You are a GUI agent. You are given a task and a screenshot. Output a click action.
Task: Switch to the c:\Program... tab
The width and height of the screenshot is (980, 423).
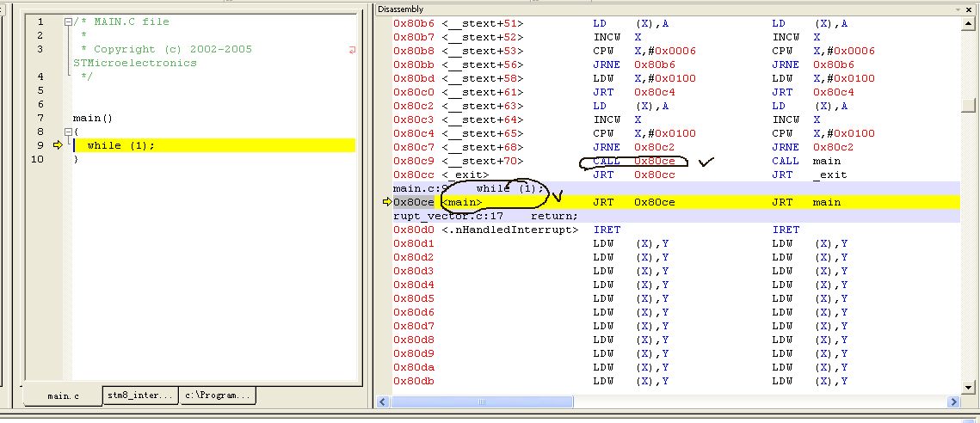[217, 395]
